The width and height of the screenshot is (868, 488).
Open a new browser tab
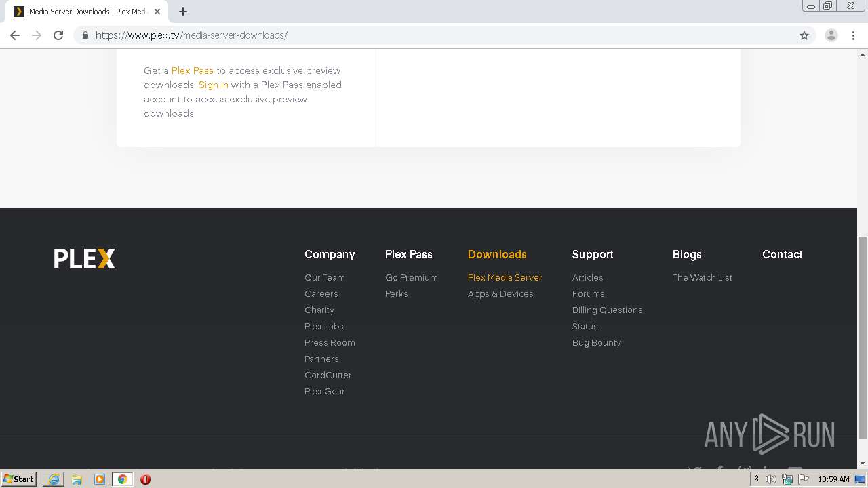[183, 12]
